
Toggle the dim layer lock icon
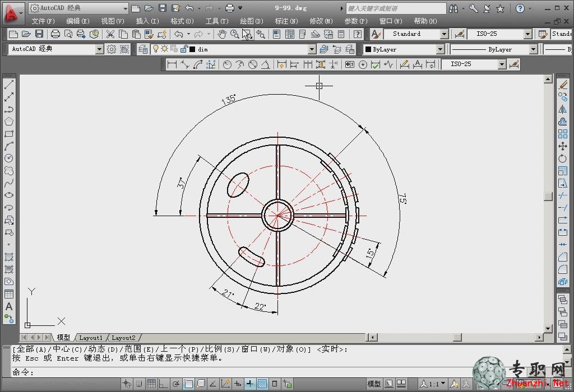pos(184,49)
